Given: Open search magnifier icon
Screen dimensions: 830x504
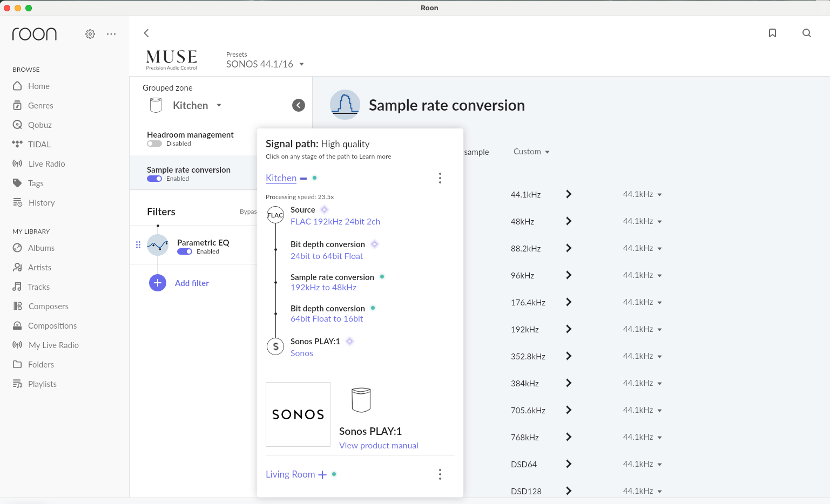Looking at the screenshot, I should pos(807,33).
